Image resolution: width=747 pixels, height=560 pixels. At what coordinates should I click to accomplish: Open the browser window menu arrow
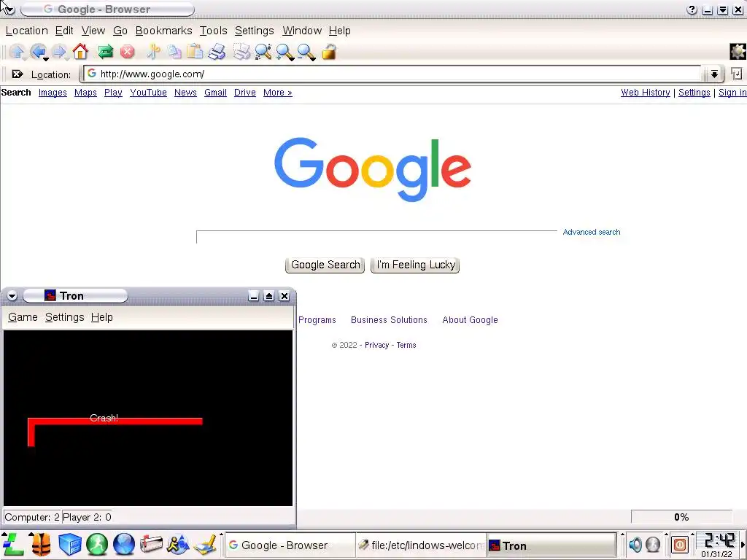click(9, 9)
